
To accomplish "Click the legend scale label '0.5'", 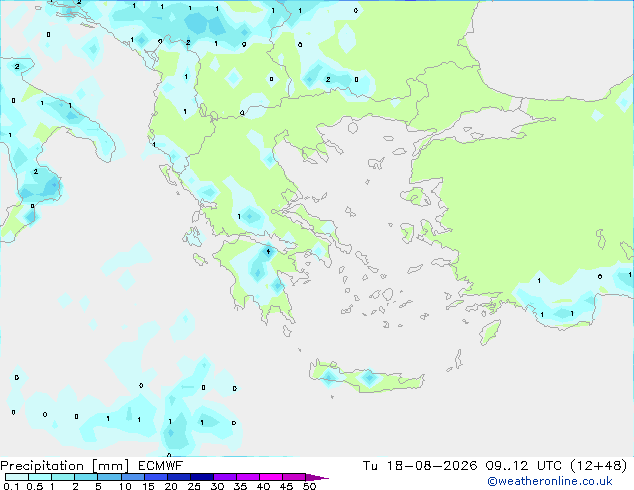I will tap(35, 486).
